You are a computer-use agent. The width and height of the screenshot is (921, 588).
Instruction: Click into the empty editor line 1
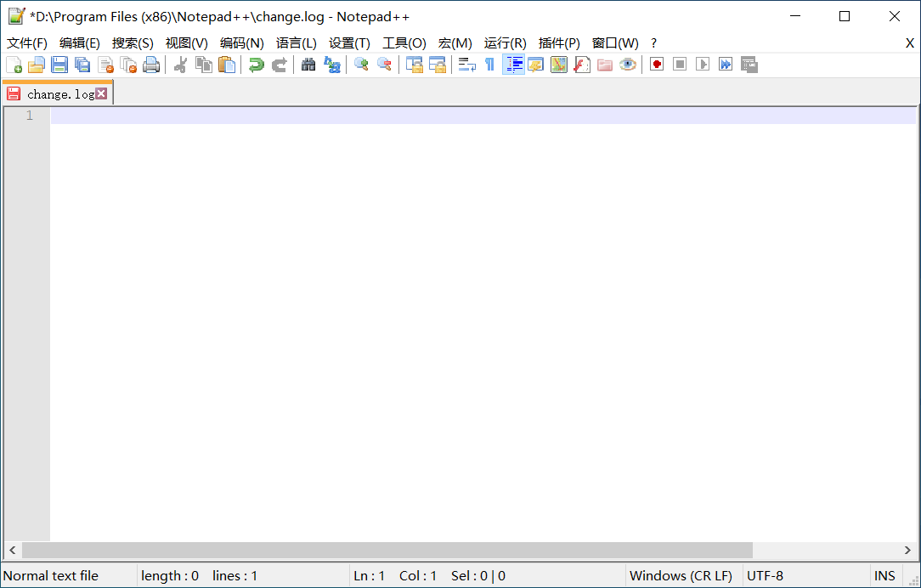pyautogui.click(x=483, y=116)
